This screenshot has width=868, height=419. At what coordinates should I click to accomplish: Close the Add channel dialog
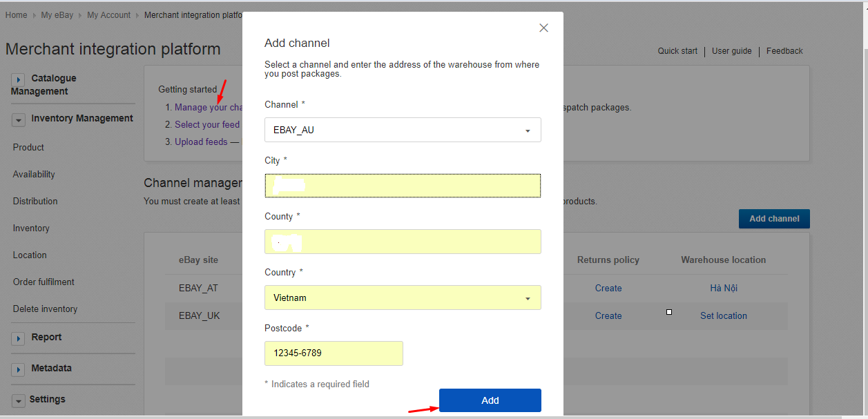click(543, 28)
